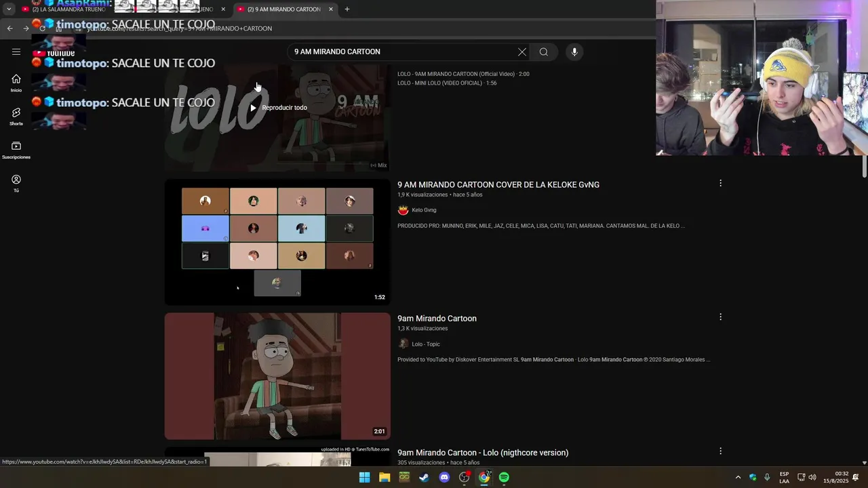Open title 9 AM MIRANDO CARTOON COVER DE LA KELOKE
This screenshot has height=488, width=868.
click(498, 184)
